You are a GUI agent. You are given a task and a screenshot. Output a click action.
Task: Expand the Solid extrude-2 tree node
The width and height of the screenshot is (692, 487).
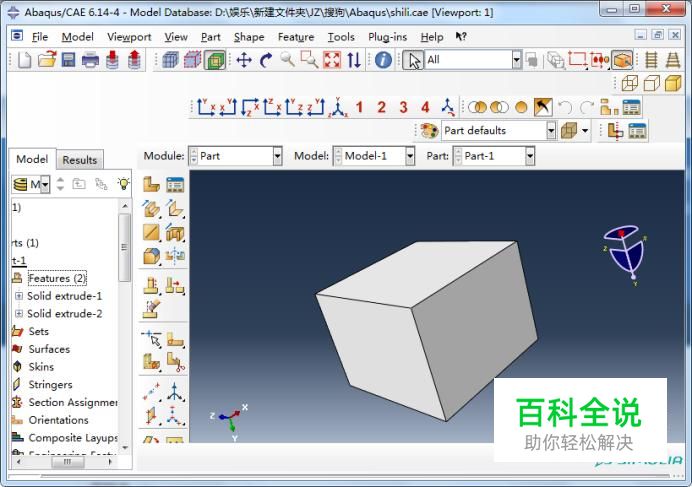(x=19, y=313)
